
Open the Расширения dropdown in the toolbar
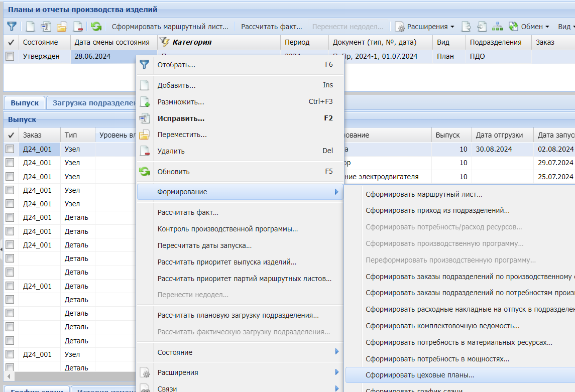425,27
